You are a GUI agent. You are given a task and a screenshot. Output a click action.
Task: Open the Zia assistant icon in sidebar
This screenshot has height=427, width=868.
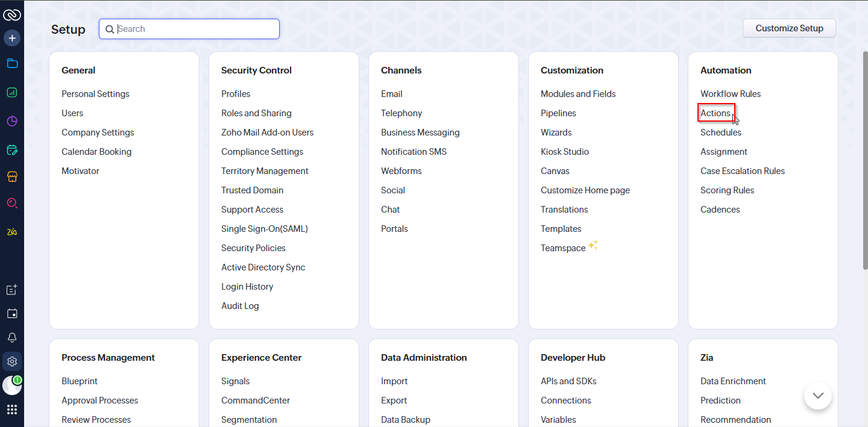pos(12,232)
